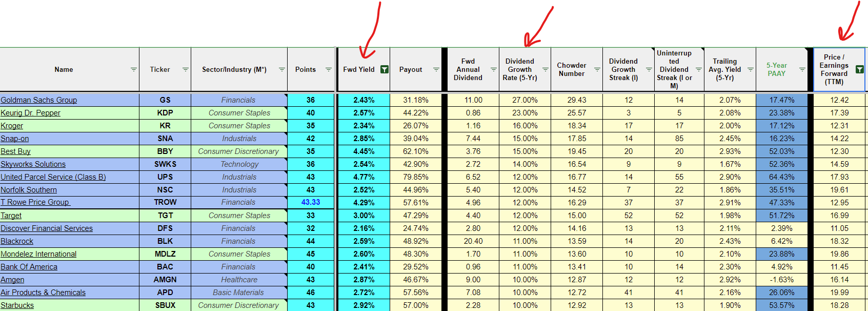
Task: Open the Snap-on link
Action: [x=14, y=139]
